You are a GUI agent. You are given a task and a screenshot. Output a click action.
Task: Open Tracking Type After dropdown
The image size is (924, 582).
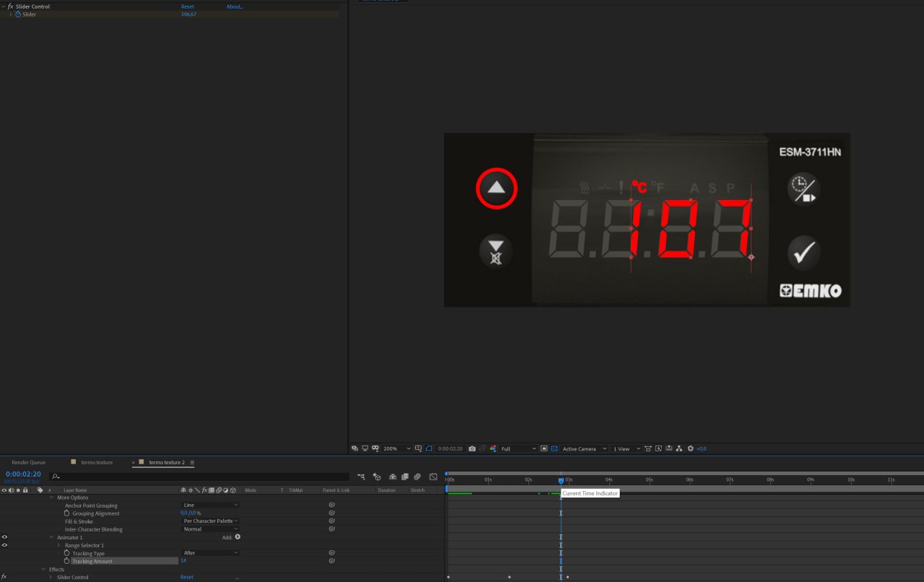[x=210, y=552]
